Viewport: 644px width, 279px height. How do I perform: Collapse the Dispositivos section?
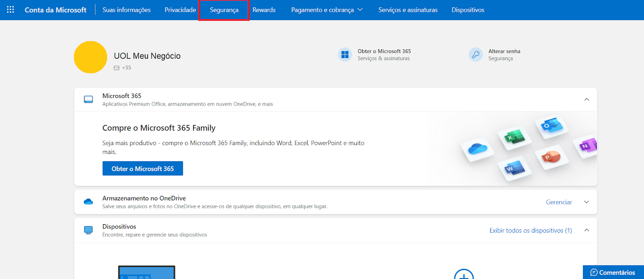[586, 230]
